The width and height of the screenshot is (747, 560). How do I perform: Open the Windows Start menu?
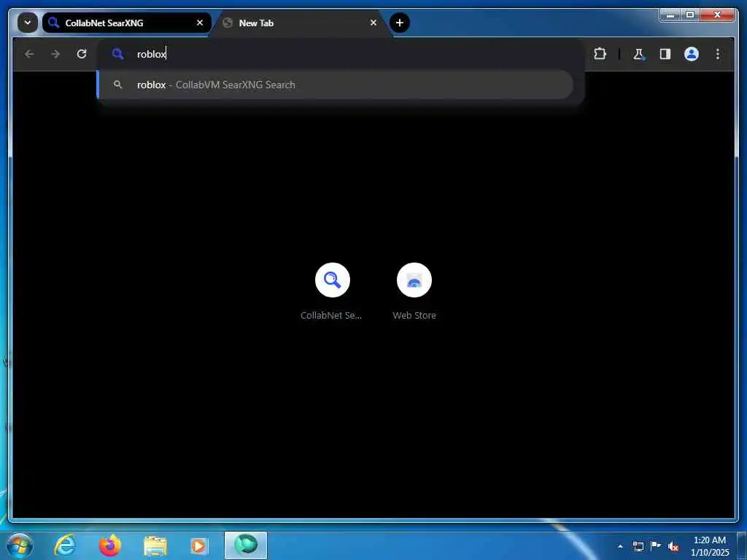point(20,545)
